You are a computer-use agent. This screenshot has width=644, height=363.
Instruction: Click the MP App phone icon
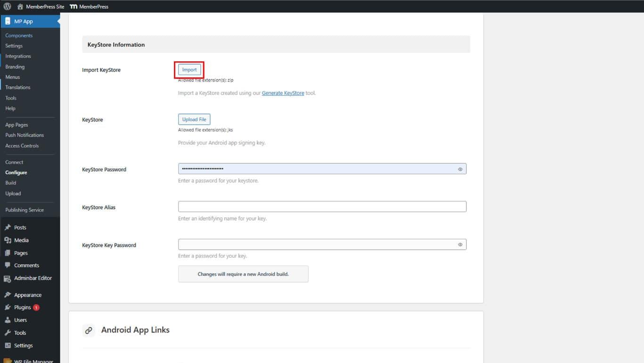[x=8, y=21]
